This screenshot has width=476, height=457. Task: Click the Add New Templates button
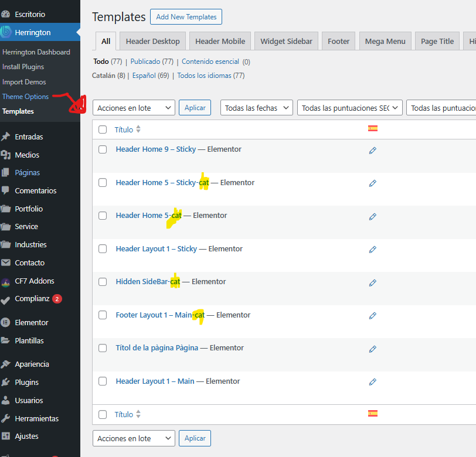point(186,17)
